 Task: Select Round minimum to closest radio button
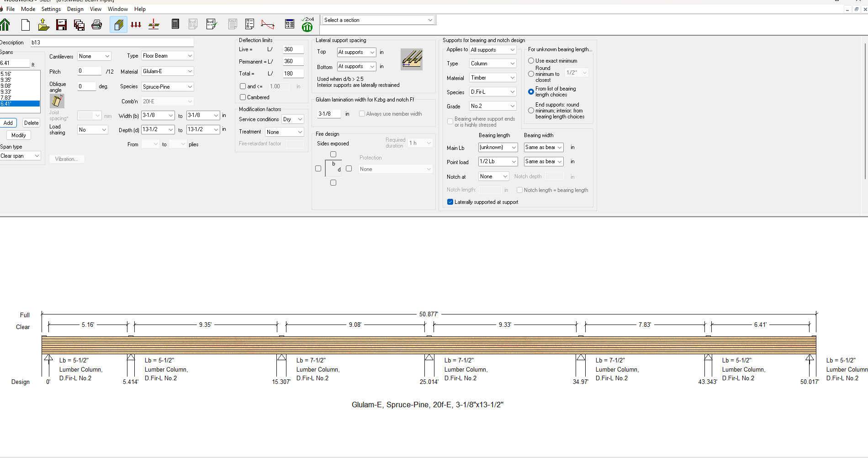pyautogui.click(x=531, y=74)
